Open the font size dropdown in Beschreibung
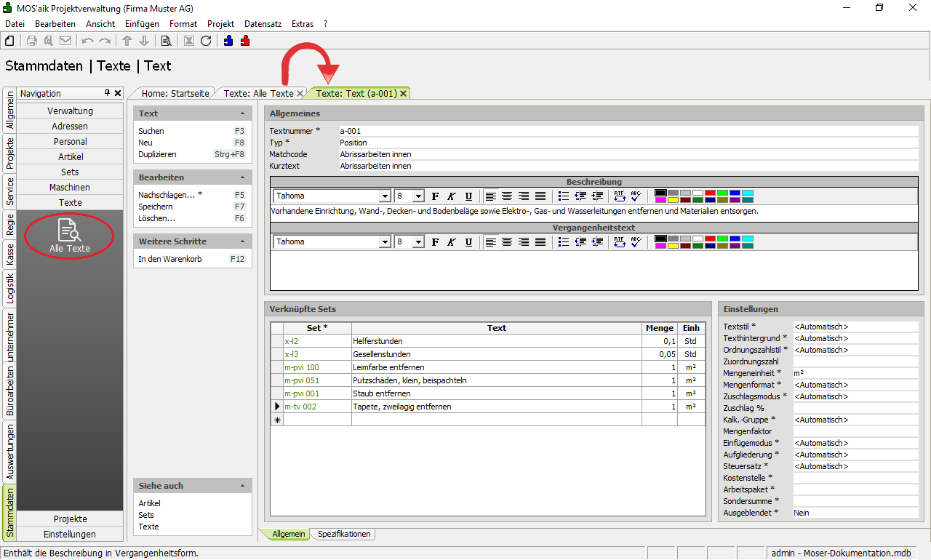931x560 pixels. pos(418,196)
